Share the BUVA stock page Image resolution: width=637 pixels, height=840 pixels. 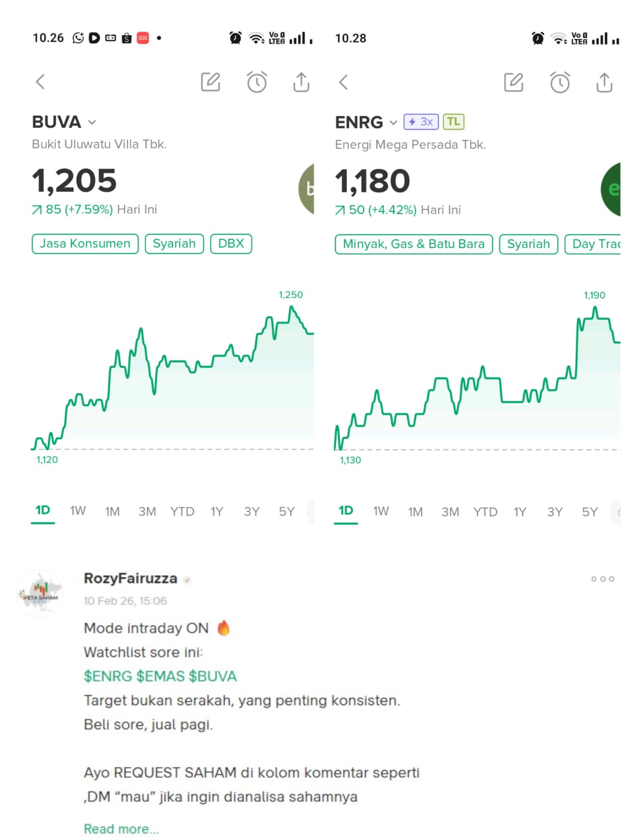click(301, 82)
